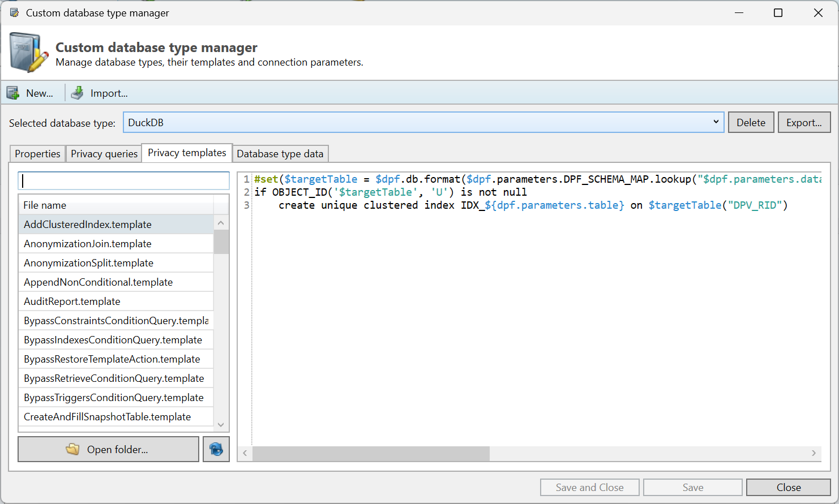Click the title bar app icon

coord(14,12)
